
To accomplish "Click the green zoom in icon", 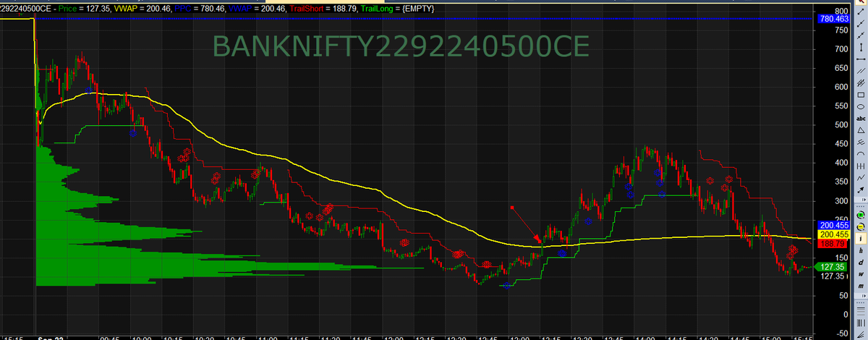I will tap(861, 215).
